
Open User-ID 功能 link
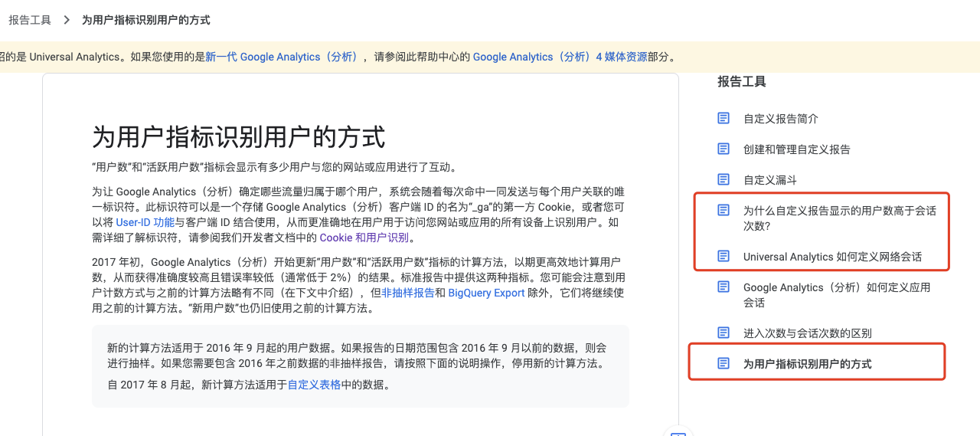point(145,222)
